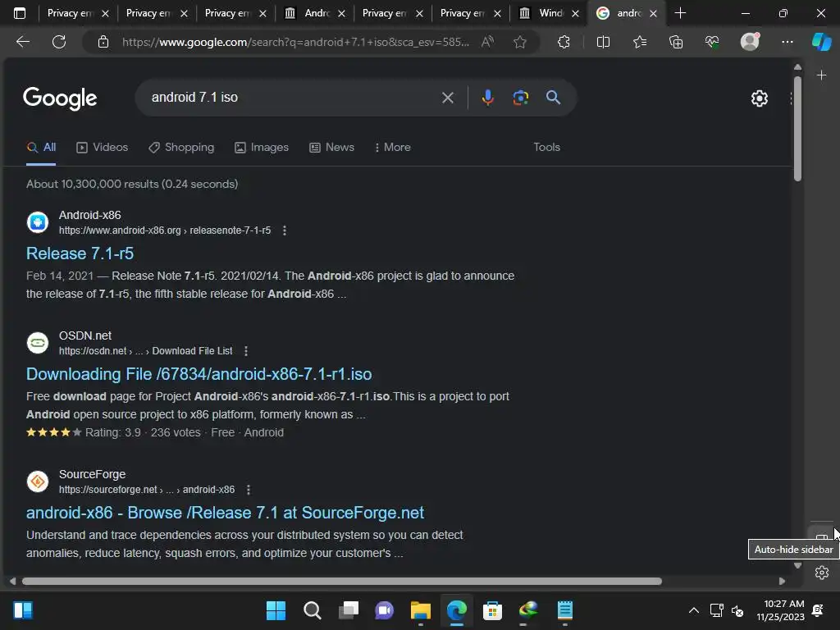Open options for SourceForge result
Screen dimensions: 840x630
[248, 490]
